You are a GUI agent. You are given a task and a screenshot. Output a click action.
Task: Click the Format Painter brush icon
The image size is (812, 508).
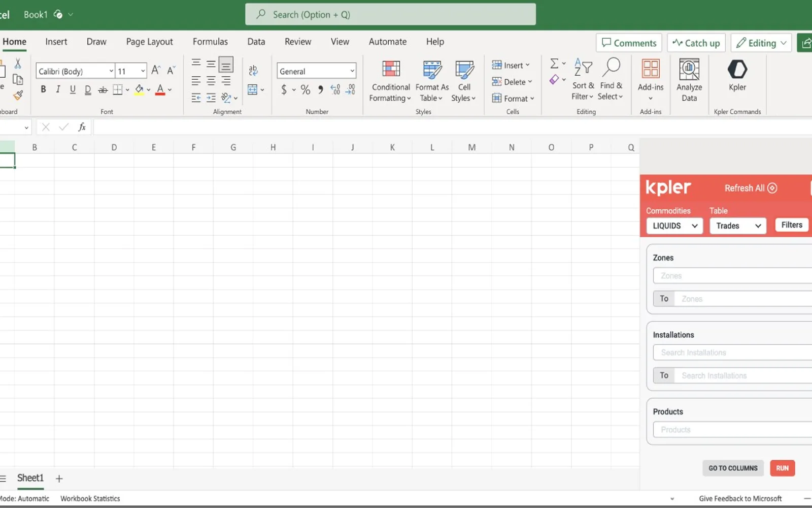[18, 95]
